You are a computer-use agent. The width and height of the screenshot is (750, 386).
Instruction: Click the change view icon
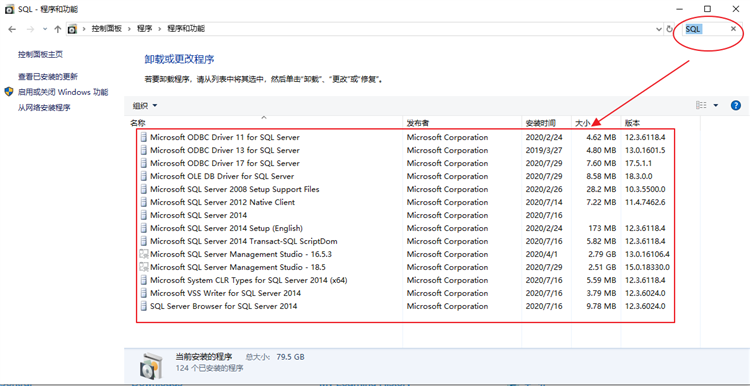[x=701, y=105]
